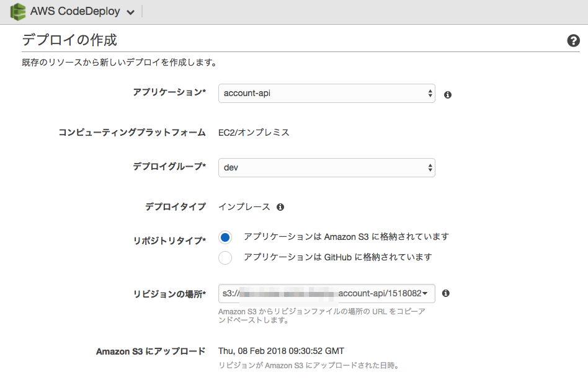Viewport: 588px width, 380px height.
Task: Choose GitHub as the repository type
Action: pyautogui.click(x=225, y=257)
